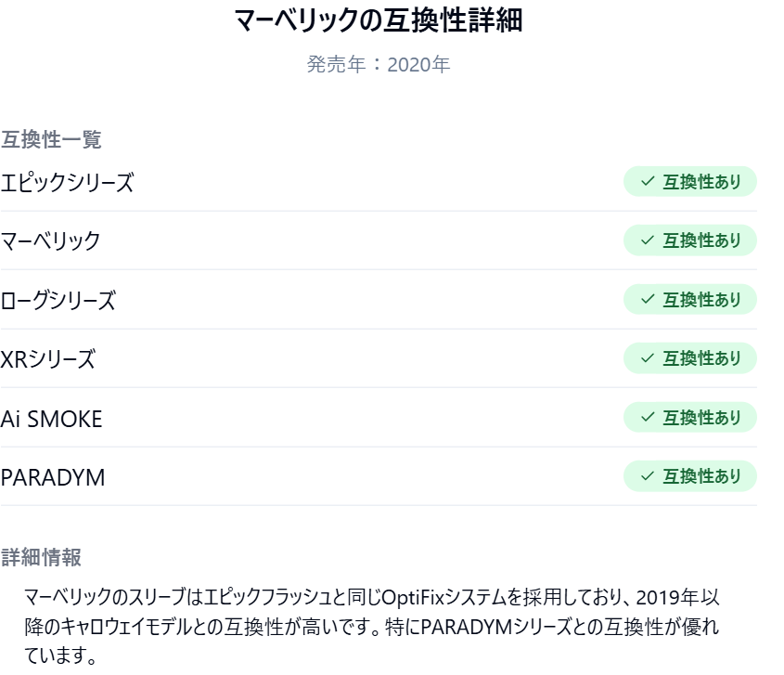Click the 発売年：2020年 release year text
Image resolution: width=784 pixels, height=675 pixels.
click(x=379, y=67)
